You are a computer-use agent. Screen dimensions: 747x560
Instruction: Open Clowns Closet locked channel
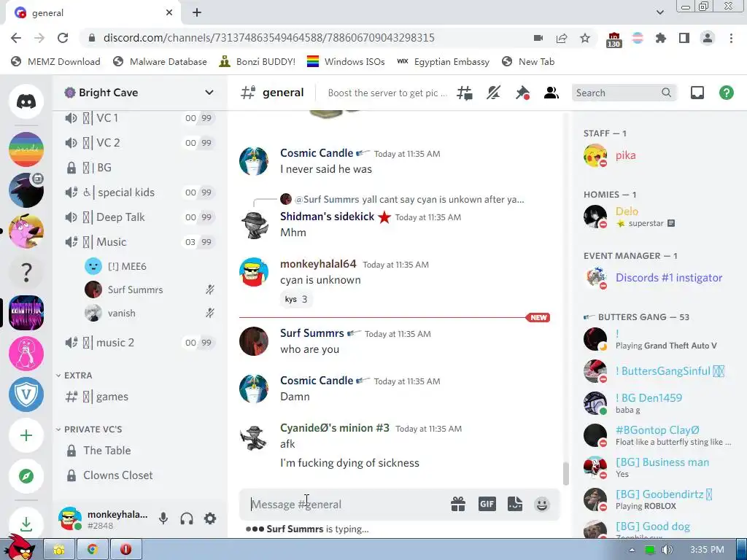(139, 475)
